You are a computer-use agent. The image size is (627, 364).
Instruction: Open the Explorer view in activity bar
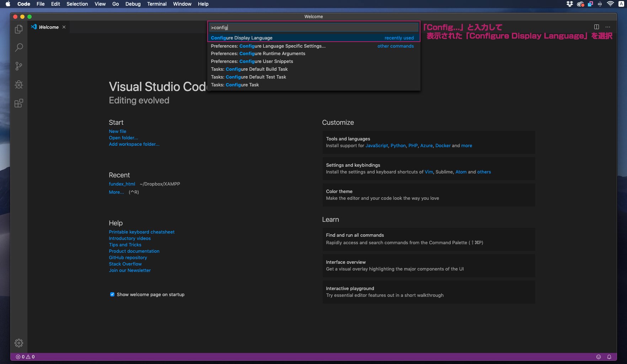pyautogui.click(x=19, y=29)
